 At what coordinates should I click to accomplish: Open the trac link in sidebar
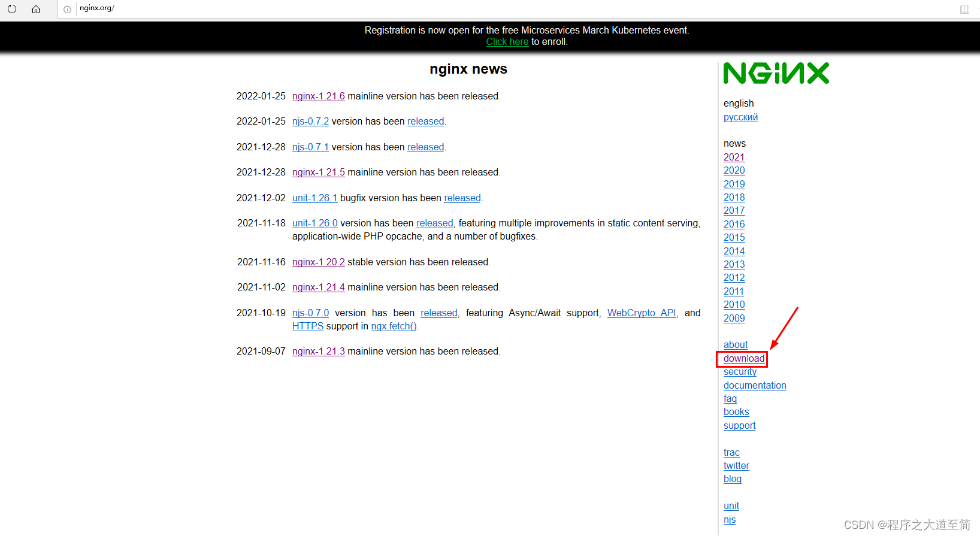click(731, 453)
